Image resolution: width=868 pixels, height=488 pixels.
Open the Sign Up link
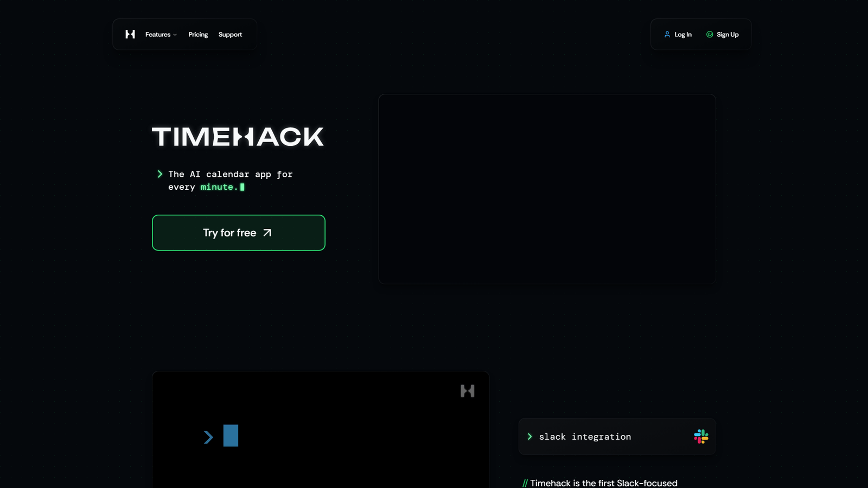click(727, 34)
